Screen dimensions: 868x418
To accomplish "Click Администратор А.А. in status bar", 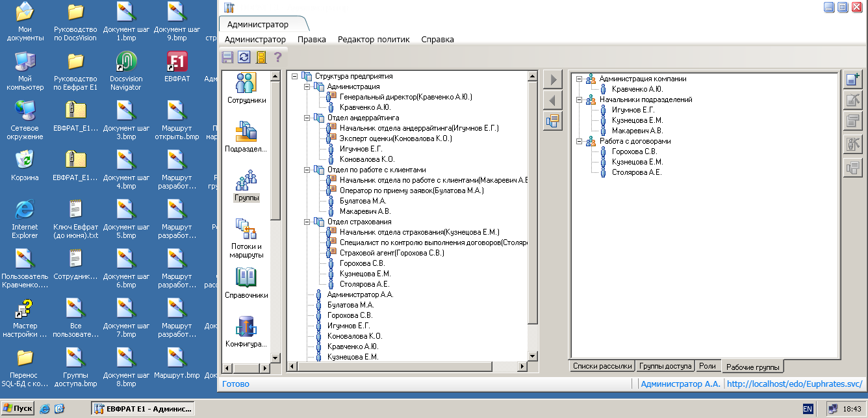I will [680, 384].
